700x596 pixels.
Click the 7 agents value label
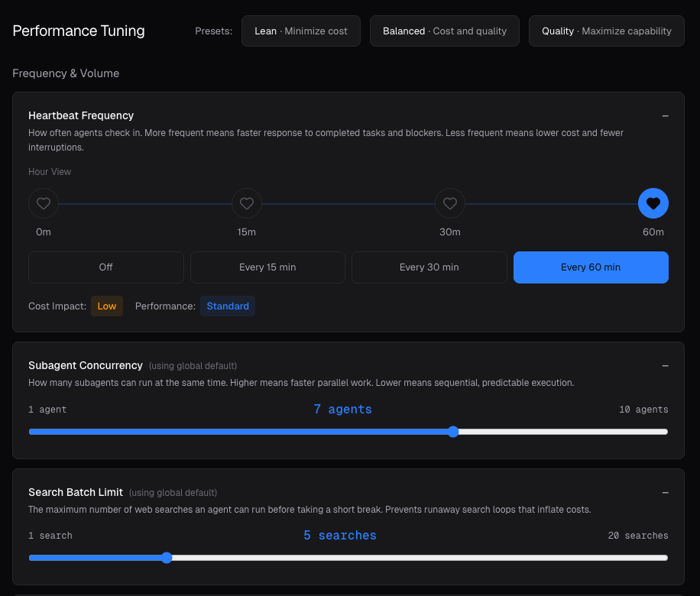click(x=342, y=409)
